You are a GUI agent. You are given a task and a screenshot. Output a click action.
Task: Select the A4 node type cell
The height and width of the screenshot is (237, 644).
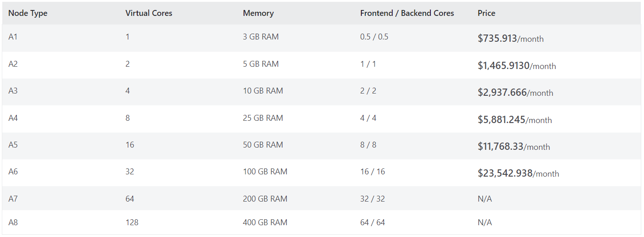click(13, 118)
